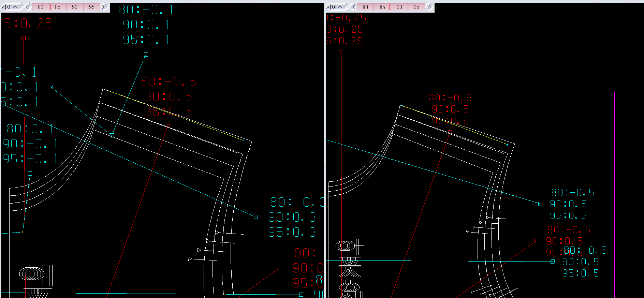Click the >> next sizes arrow in left pane

tap(104, 7)
